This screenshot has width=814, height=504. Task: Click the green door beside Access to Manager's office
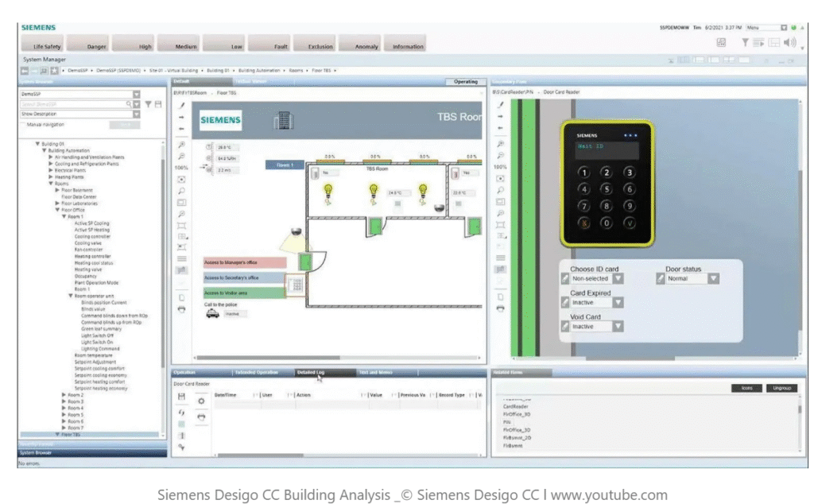pyautogui.click(x=305, y=262)
